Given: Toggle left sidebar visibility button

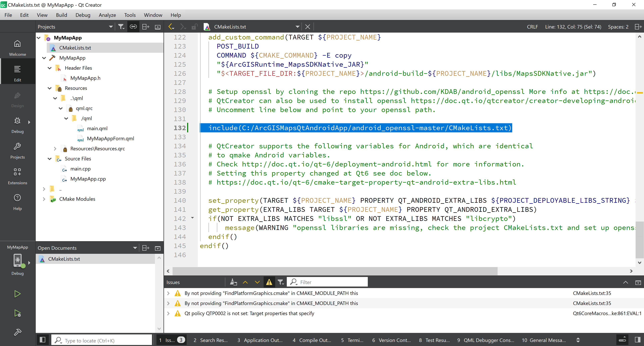Looking at the screenshot, I should pos(42,340).
